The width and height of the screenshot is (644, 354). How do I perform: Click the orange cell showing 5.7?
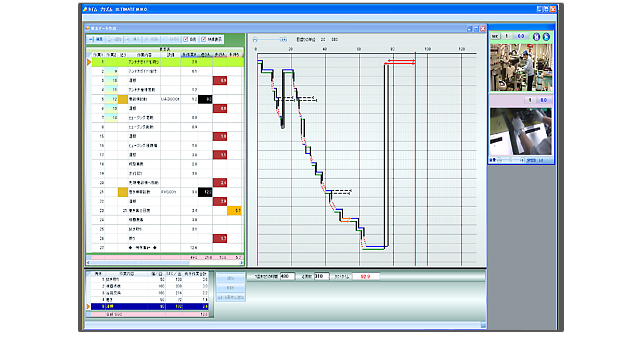235,211
